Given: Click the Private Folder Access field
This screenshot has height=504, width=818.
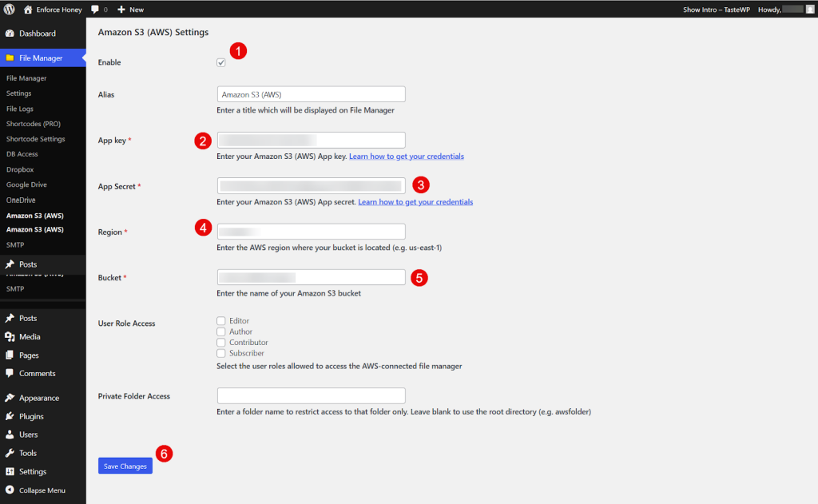Looking at the screenshot, I should 311,395.
